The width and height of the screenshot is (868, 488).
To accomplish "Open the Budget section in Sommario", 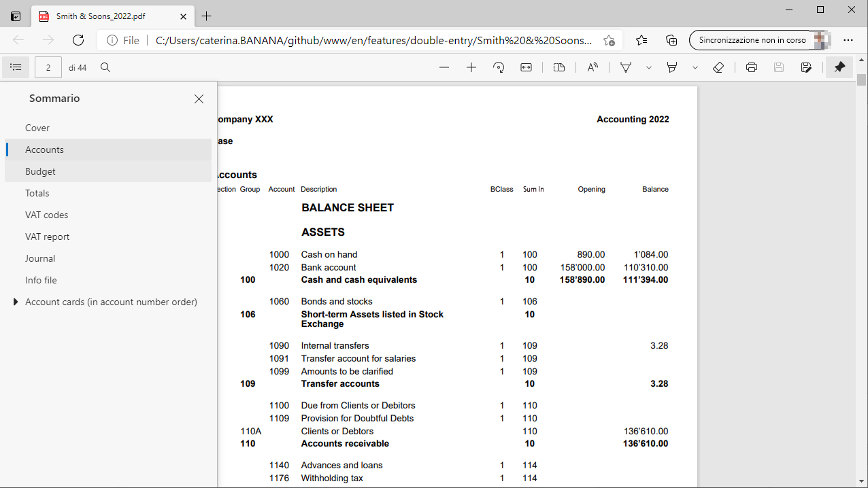I will [x=41, y=171].
